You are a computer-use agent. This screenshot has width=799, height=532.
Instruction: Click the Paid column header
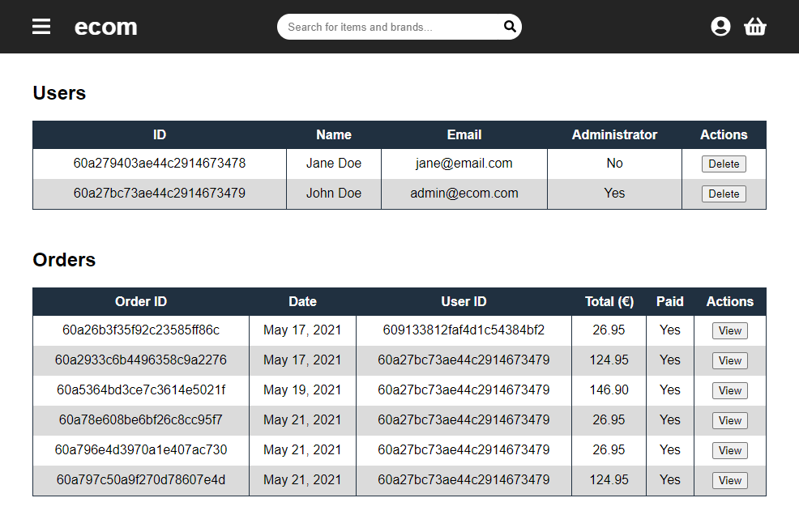point(669,302)
